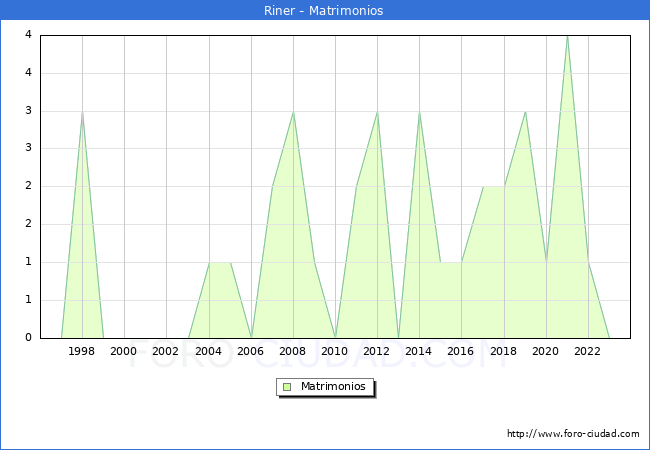Click the 0 y-axis label
This screenshot has width=650, height=450.
[x=28, y=337]
